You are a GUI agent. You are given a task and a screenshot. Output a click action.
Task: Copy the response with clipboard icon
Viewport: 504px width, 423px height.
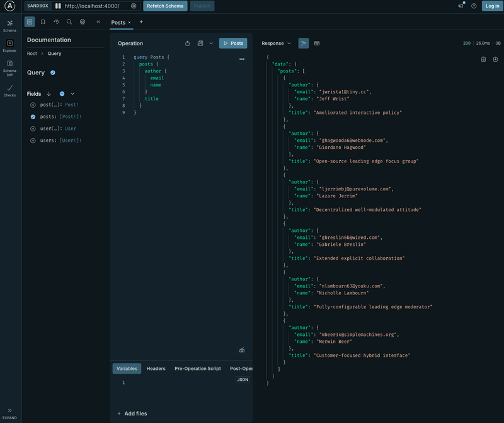(x=483, y=59)
